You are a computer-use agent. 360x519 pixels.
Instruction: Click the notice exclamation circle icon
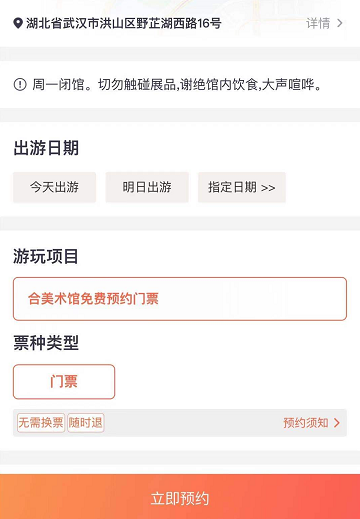(20, 84)
